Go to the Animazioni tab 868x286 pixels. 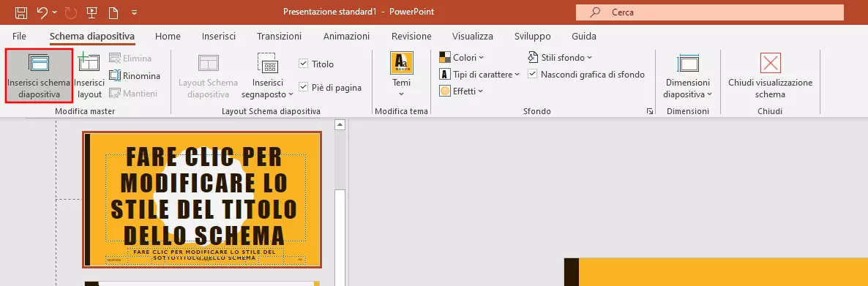point(346,36)
